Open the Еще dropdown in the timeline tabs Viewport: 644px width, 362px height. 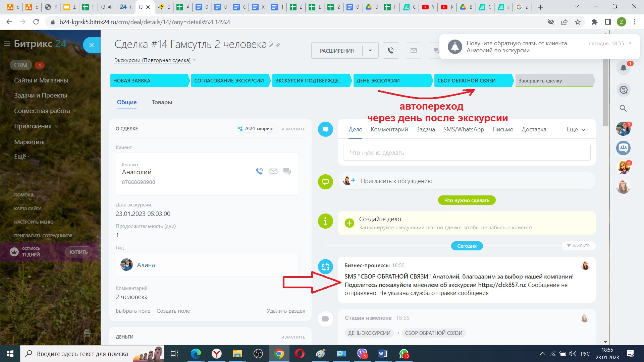576,130
